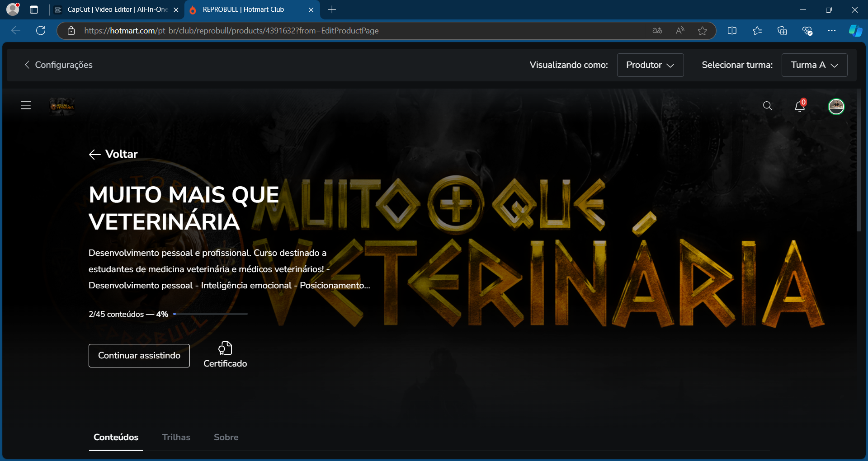
Task: Expand the Produtor view dropdown
Action: point(650,65)
